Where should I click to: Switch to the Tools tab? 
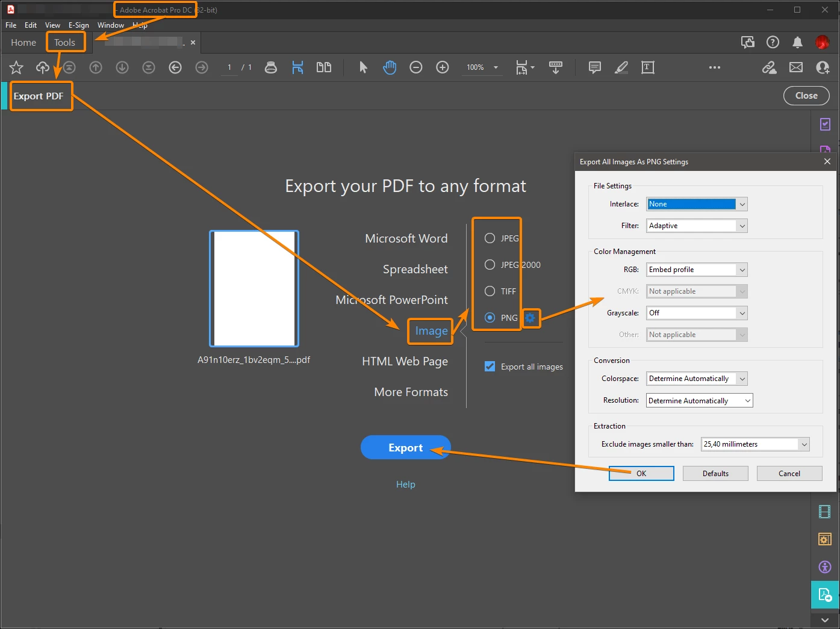[x=65, y=42]
